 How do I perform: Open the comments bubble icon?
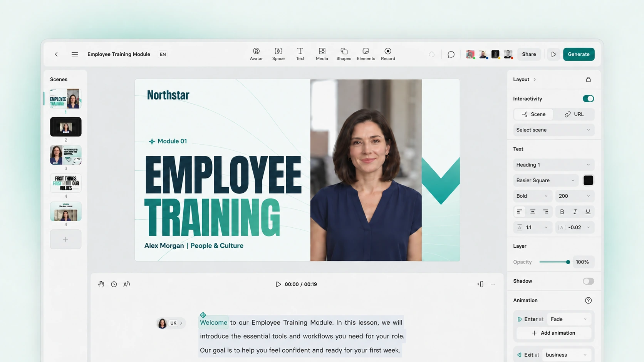point(451,54)
